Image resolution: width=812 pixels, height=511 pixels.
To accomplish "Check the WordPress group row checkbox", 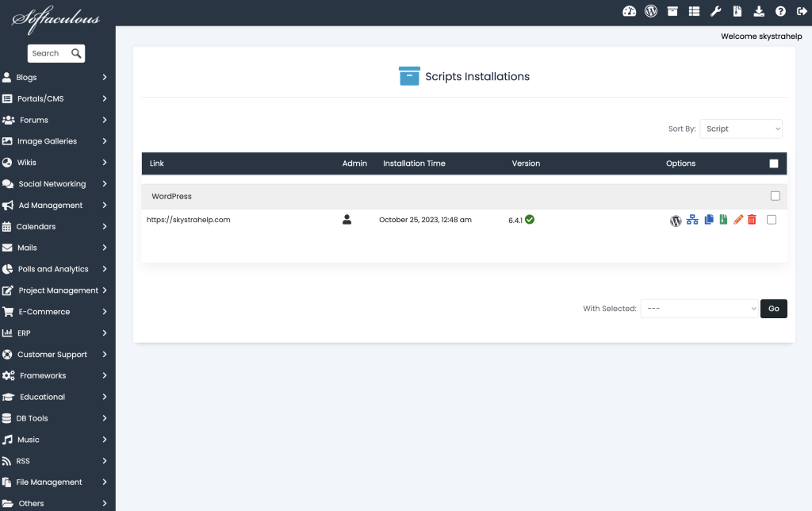I will point(775,196).
